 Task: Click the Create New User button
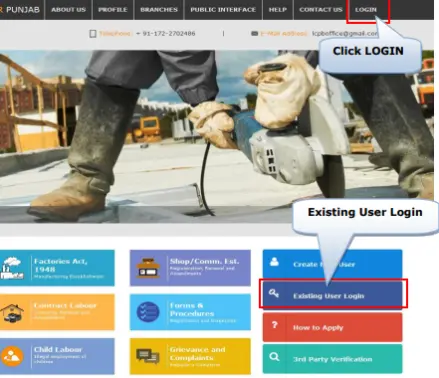(332, 264)
